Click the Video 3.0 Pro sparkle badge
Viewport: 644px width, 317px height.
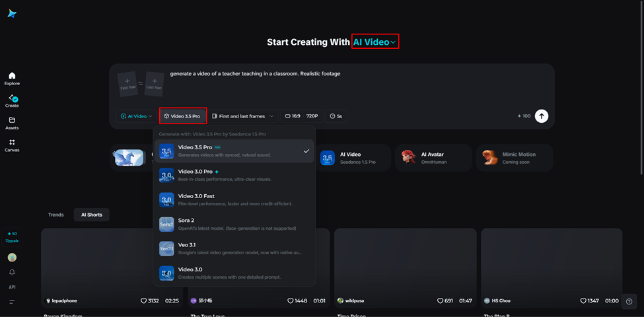tap(217, 172)
